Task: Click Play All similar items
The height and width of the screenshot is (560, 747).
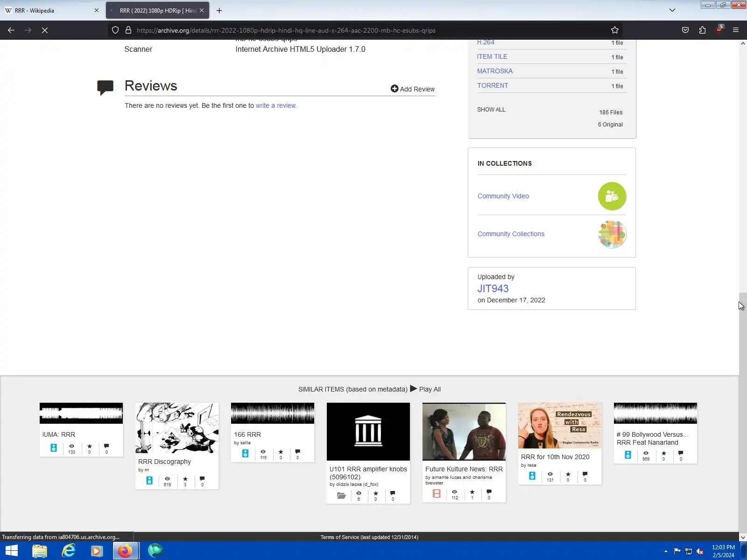Action: pyautogui.click(x=425, y=389)
